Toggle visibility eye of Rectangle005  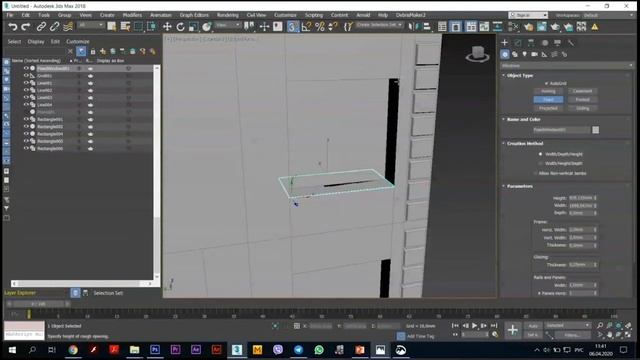[x=26, y=141]
